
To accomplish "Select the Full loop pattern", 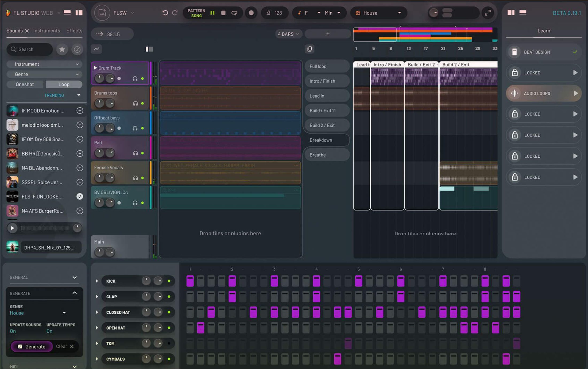I will pos(327,66).
